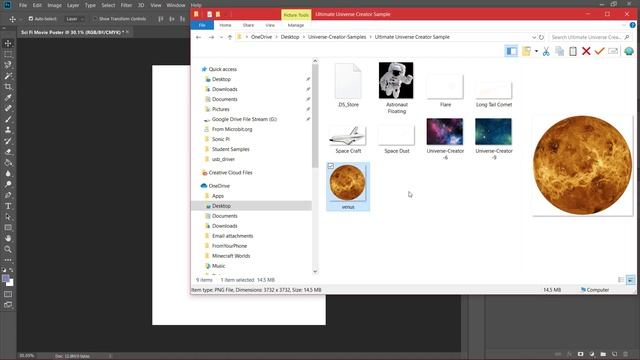Open the address bar history dropdown
This screenshot has width=640, height=360.
coord(534,37)
